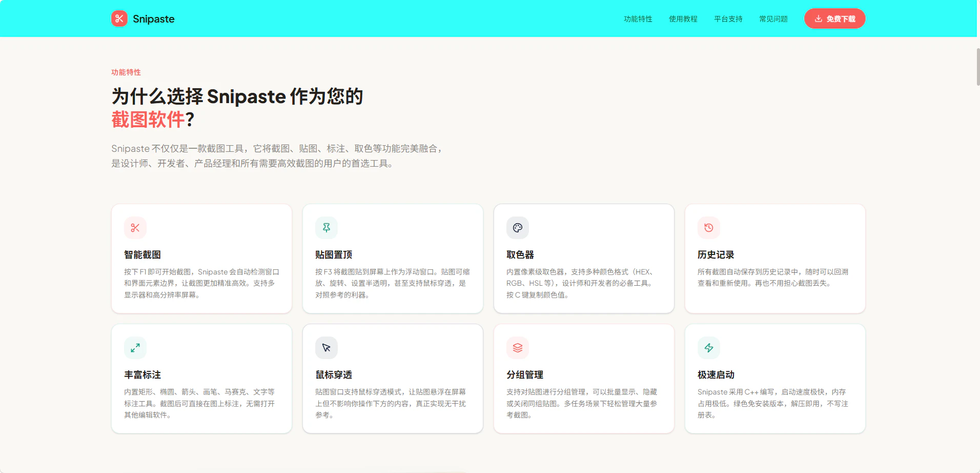This screenshot has height=473, width=980.
Task: Open the 功能特性 navigation link
Action: tap(638, 19)
